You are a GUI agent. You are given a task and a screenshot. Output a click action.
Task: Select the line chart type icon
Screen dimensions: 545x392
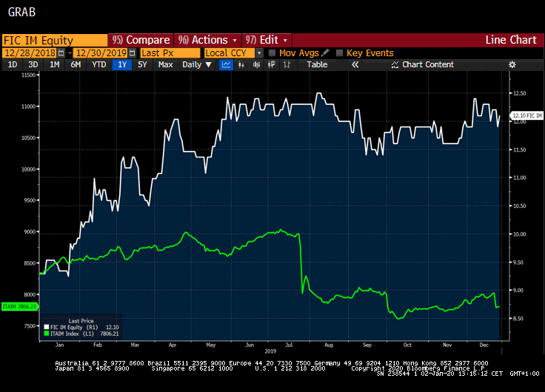tap(227, 64)
